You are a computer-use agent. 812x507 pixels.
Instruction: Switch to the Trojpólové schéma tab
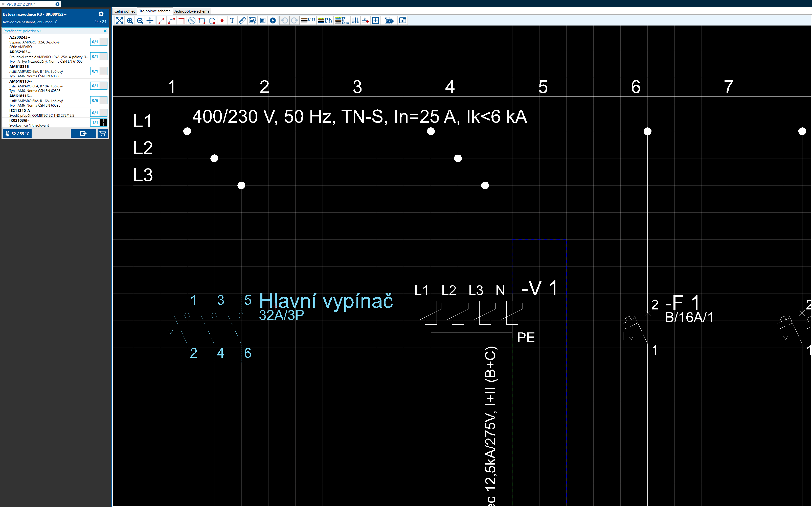[x=155, y=11]
